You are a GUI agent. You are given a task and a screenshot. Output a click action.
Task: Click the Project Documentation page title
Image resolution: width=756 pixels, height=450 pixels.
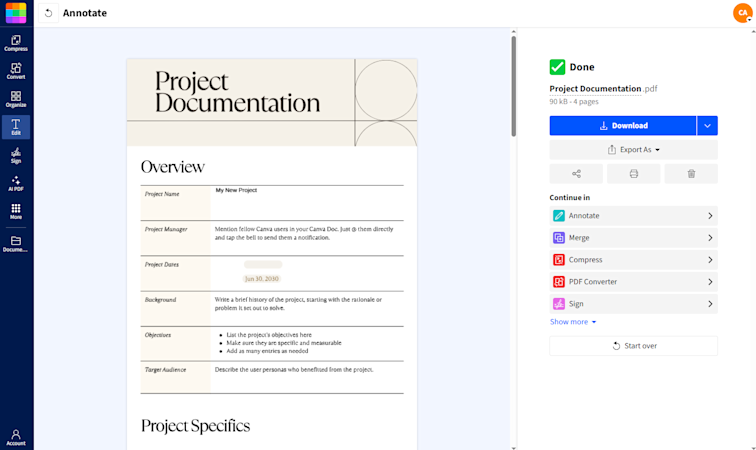coord(237,92)
